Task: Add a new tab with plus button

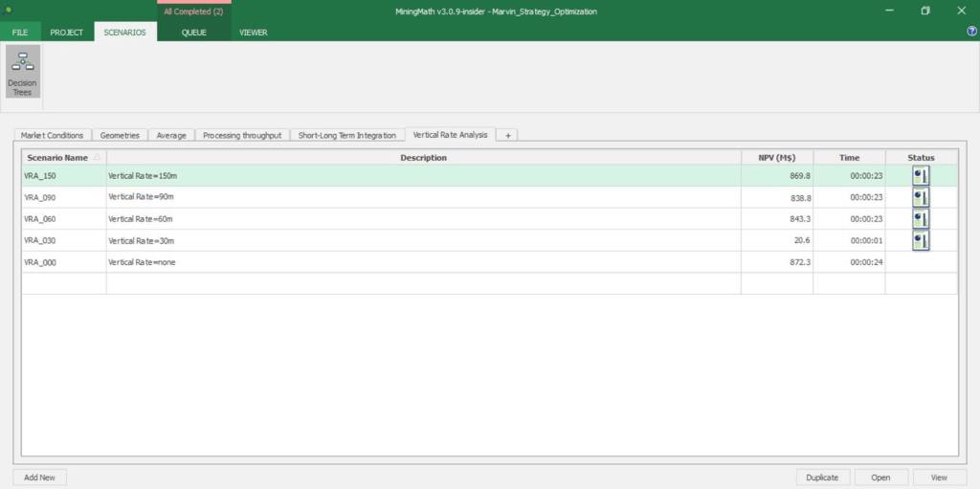Action: coord(507,135)
